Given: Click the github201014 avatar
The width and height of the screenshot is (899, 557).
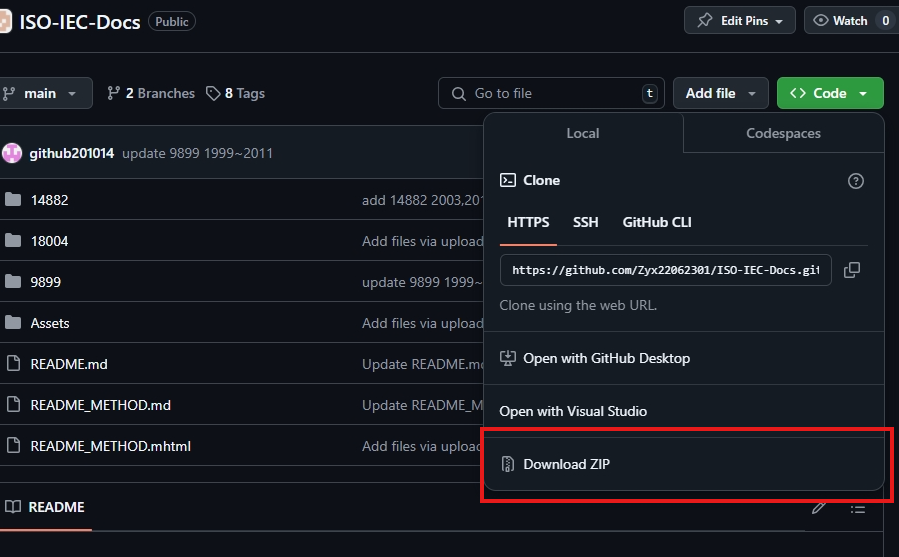Looking at the screenshot, I should click(x=11, y=153).
